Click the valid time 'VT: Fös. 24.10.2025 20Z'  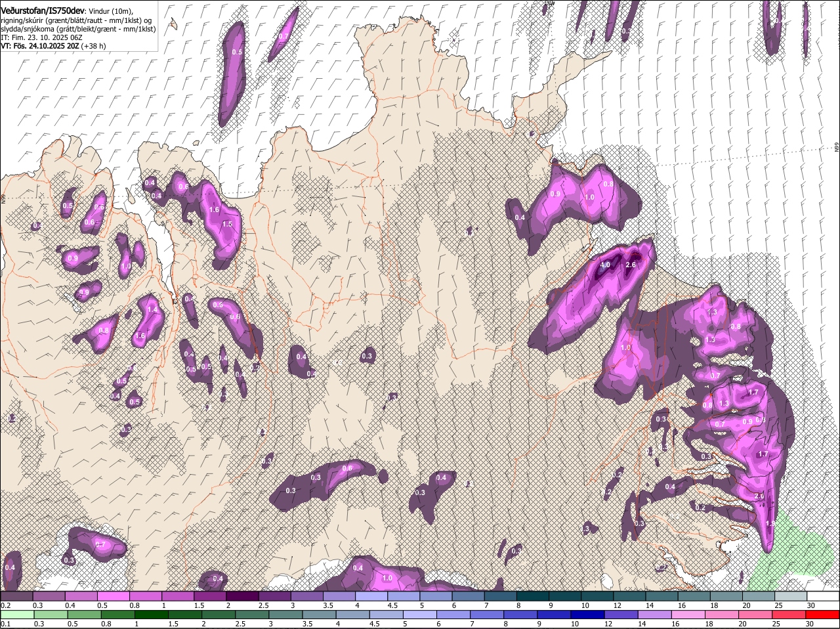(x=40, y=46)
